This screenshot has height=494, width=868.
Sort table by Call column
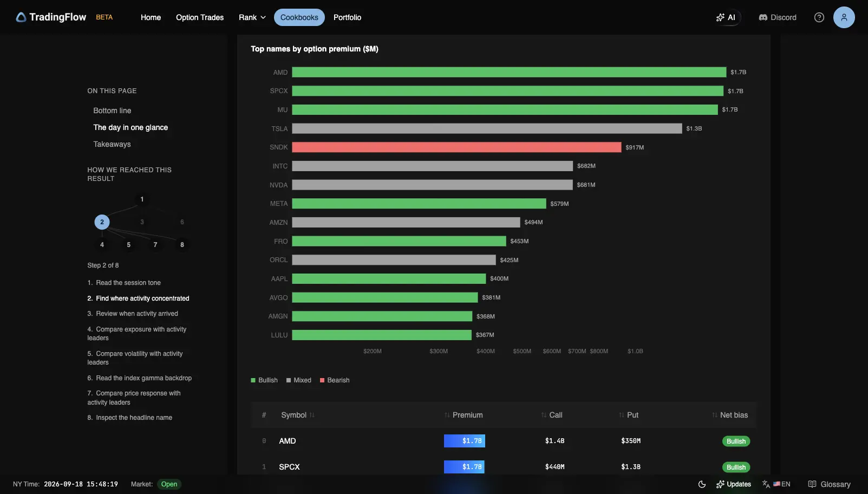[x=552, y=415]
